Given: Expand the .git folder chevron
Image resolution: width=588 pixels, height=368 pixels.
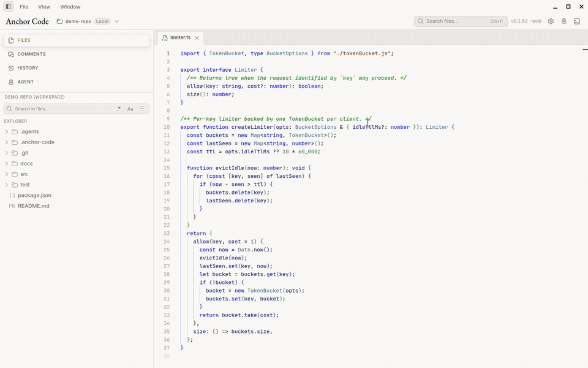Looking at the screenshot, I should point(6,153).
